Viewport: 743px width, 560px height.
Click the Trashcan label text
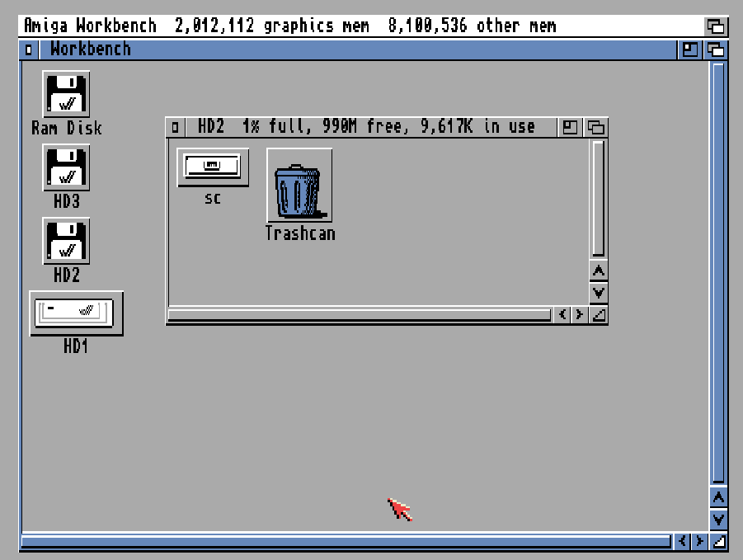click(300, 233)
